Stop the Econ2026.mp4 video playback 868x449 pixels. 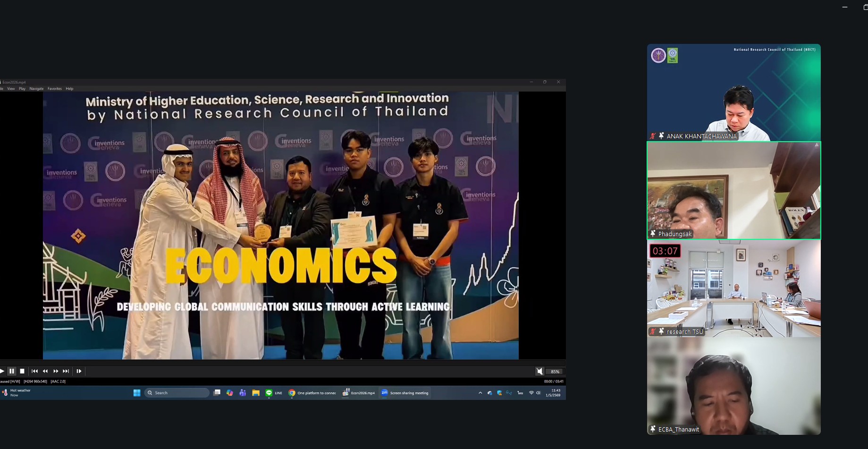tap(22, 371)
